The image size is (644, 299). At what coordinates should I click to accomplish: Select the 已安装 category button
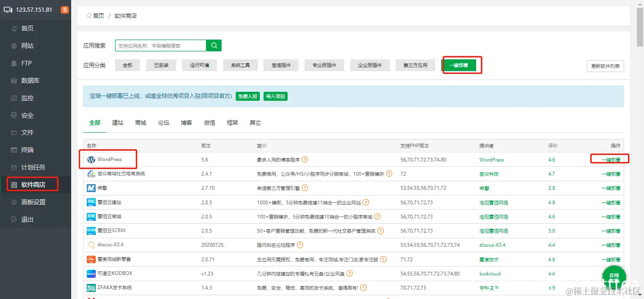(x=161, y=65)
